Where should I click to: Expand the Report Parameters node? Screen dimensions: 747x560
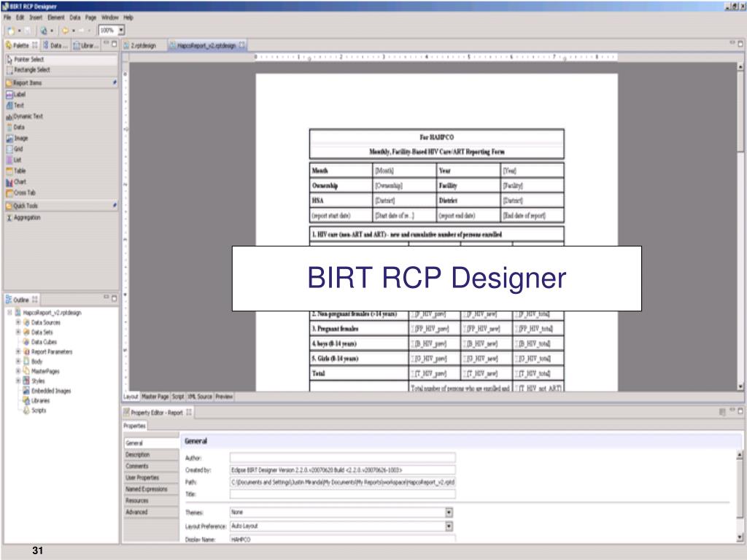pyautogui.click(x=18, y=351)
